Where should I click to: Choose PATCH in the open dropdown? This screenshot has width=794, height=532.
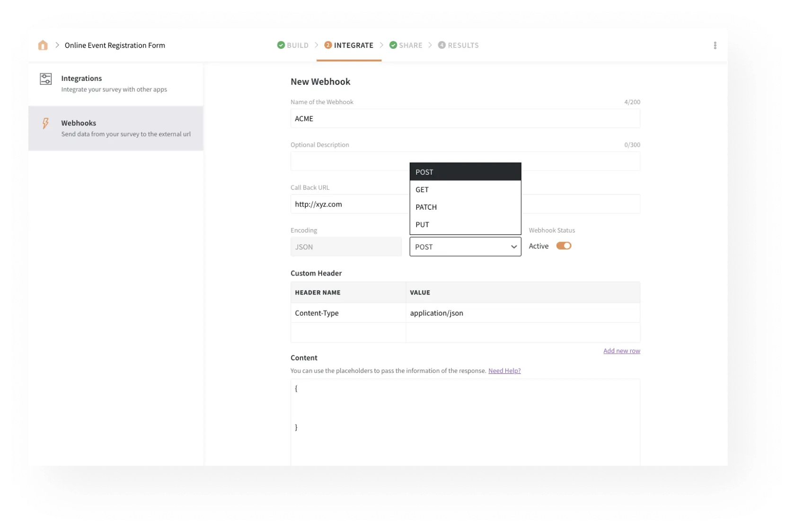click(x=426, y=207)
